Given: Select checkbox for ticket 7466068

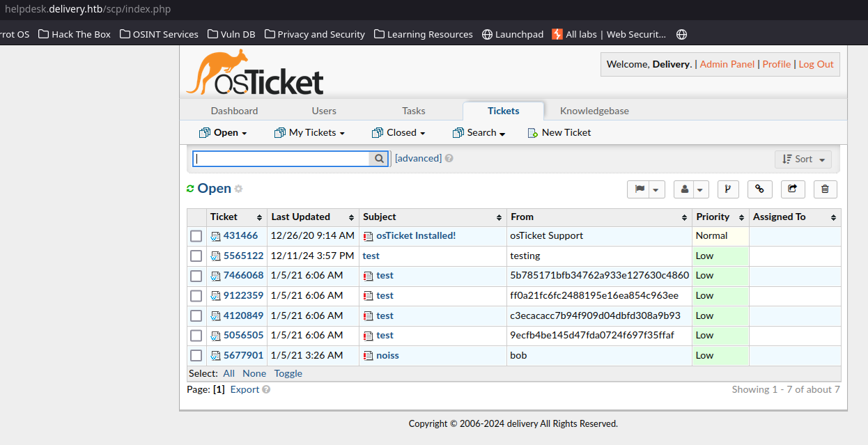Looking at the screenshot, I should [x=196, y=276].
